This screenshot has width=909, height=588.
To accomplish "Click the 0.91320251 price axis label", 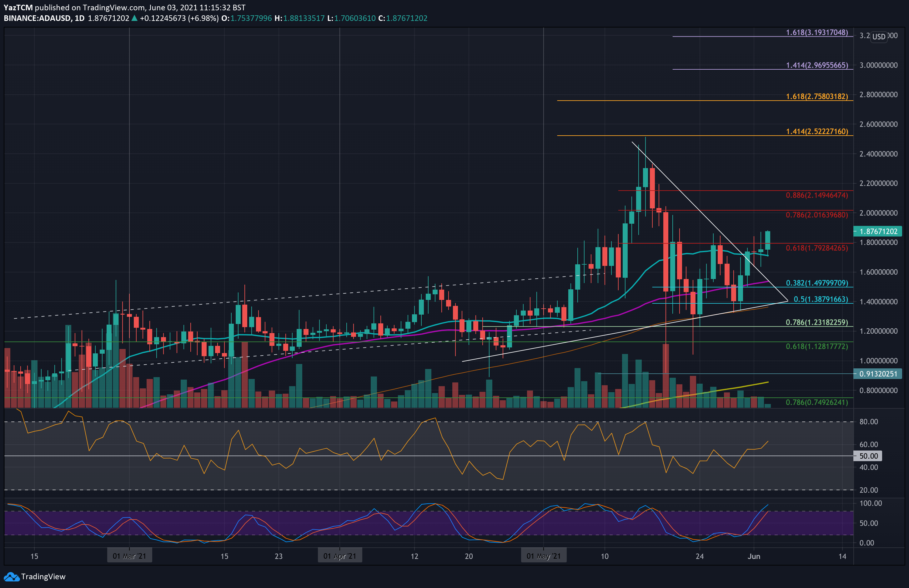I will (x=878, y=374).
